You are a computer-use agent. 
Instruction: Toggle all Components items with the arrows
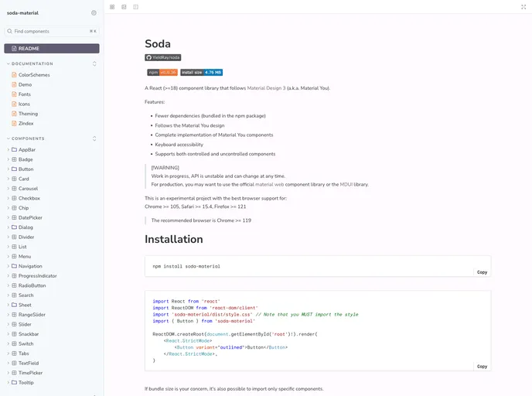click(x=94, y=138)
